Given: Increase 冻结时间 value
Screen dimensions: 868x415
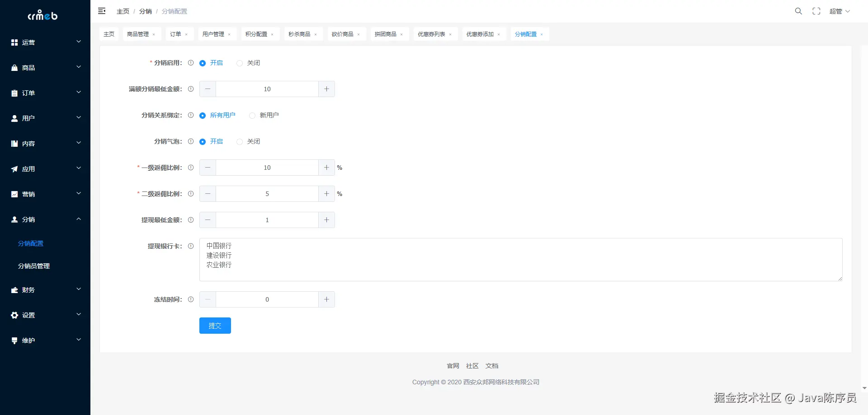Looking at the screenshot, I should 326,299.
